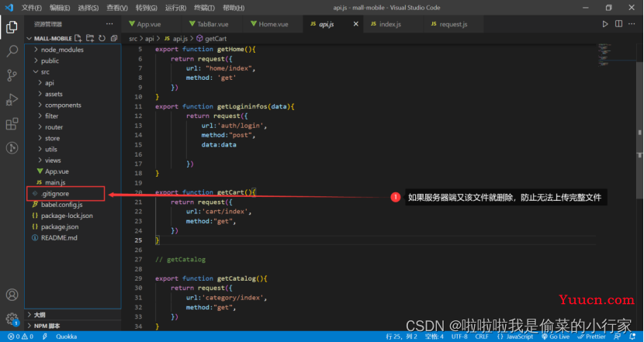Open the Manage gear icon

click(x=12, y=319)
